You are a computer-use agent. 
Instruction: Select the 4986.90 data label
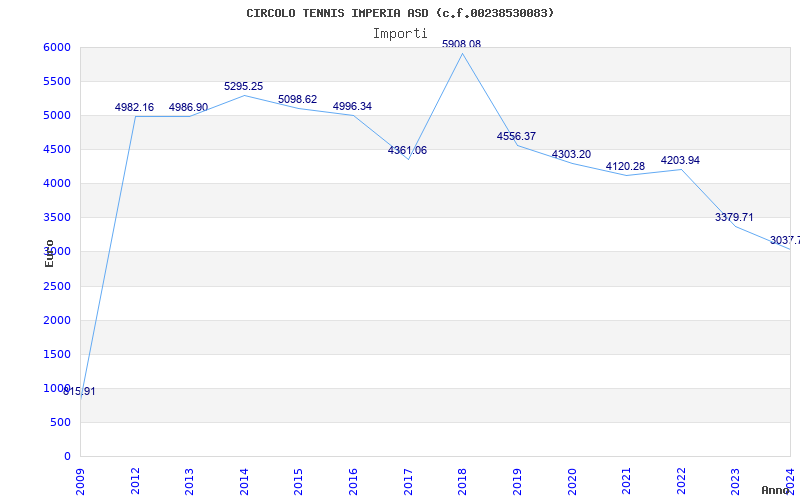pos(188,108)
